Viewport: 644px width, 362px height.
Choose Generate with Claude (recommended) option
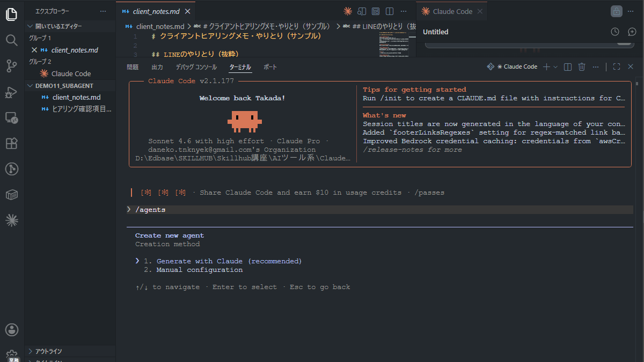pyautogui.click(x=229, y=261)
